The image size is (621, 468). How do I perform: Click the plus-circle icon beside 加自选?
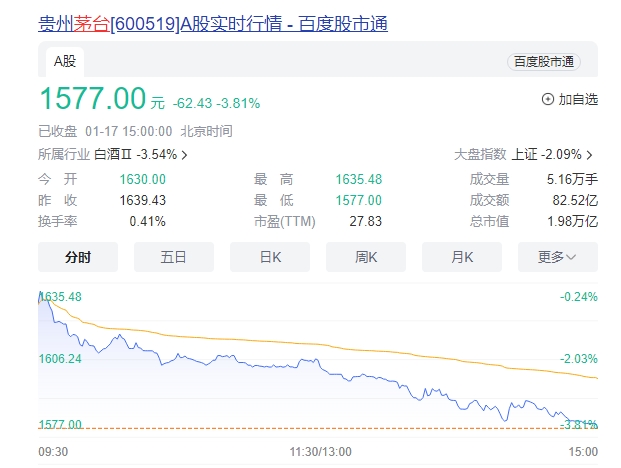pos(548,99)
